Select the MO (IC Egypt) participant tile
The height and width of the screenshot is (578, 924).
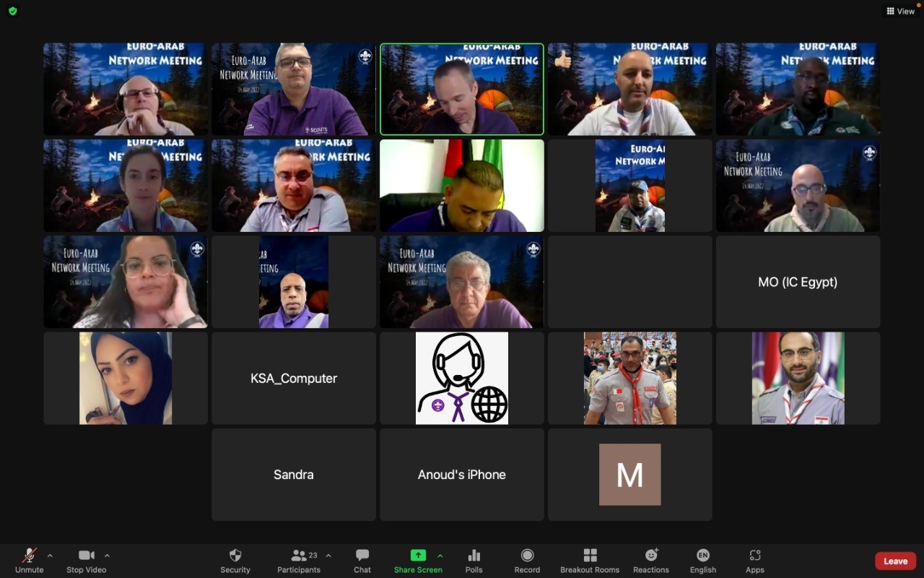pyautogui.click(x=798, y=282)
